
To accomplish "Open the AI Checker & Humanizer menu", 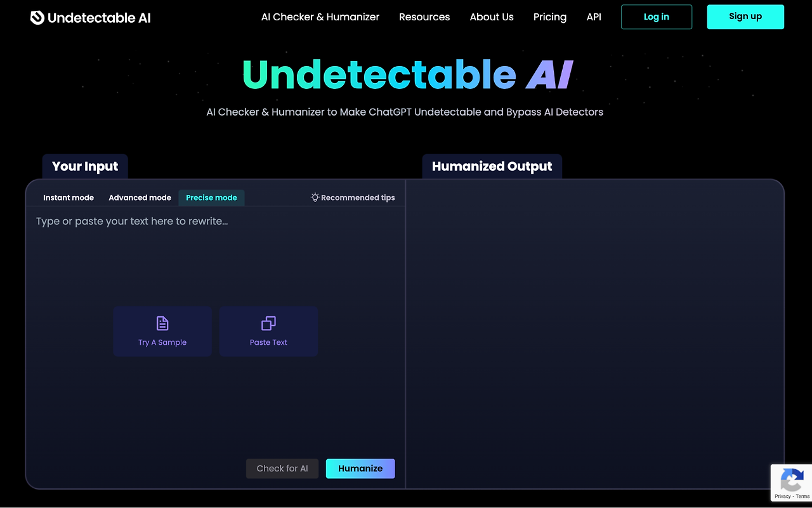I will [x=320, y=17].
